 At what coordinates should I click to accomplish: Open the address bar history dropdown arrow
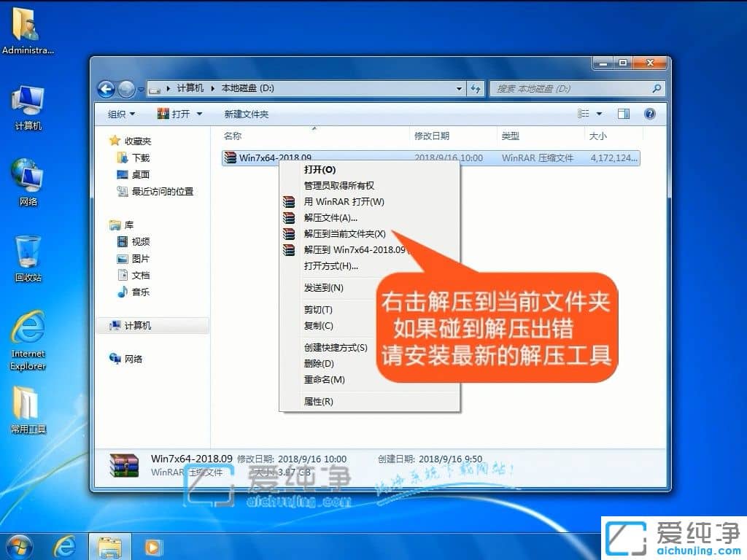tap(458, 88)
